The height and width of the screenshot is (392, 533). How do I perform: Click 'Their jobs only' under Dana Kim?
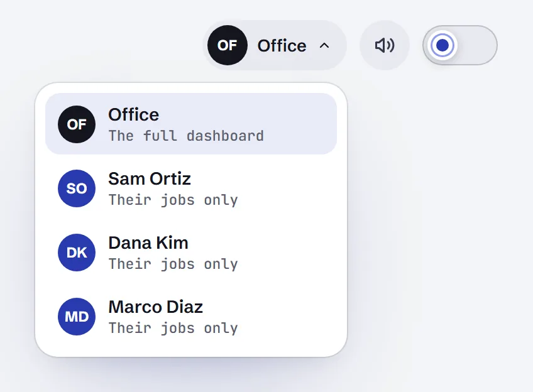click(x=173, y=264)
